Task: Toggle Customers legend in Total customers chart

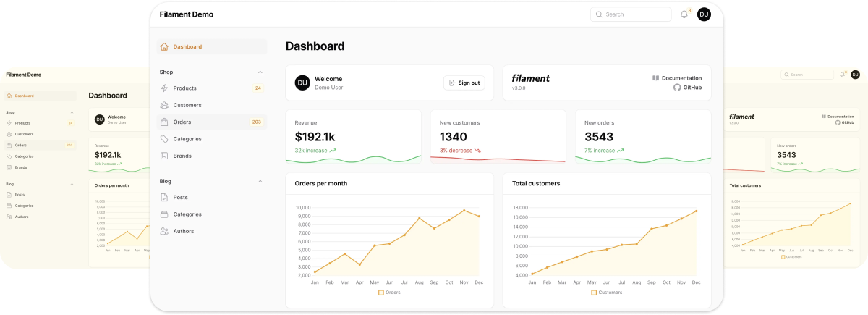Action: click(606, 293)
